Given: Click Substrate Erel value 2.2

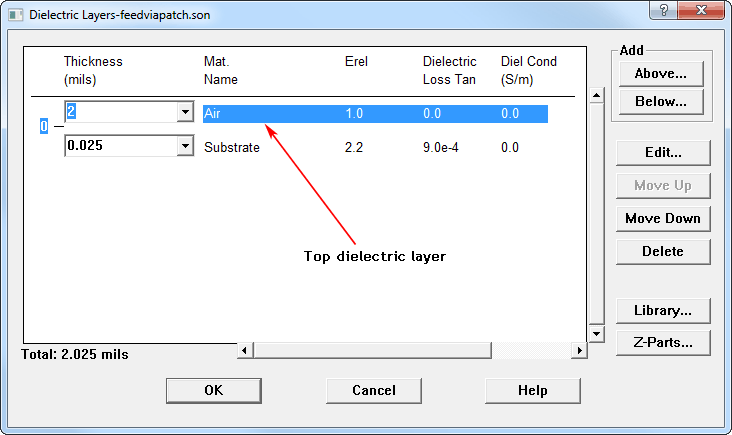Looking at the screenshot, I should [x=354, y=147].
